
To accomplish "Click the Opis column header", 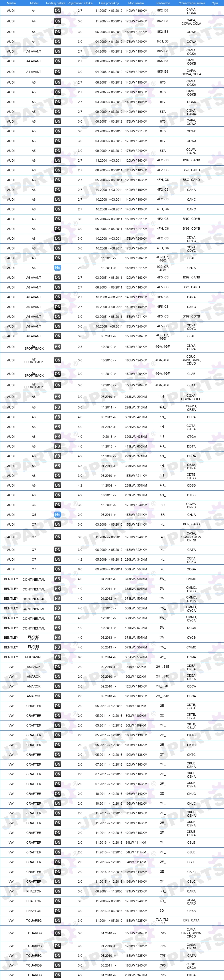I will click(x=215, y=3).
